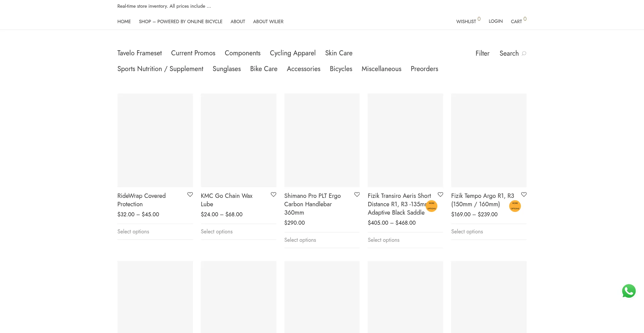Screen dimensions: 644x333
Task: Open Shop – Powered by Online Bicycle menu
Action: 180,21
